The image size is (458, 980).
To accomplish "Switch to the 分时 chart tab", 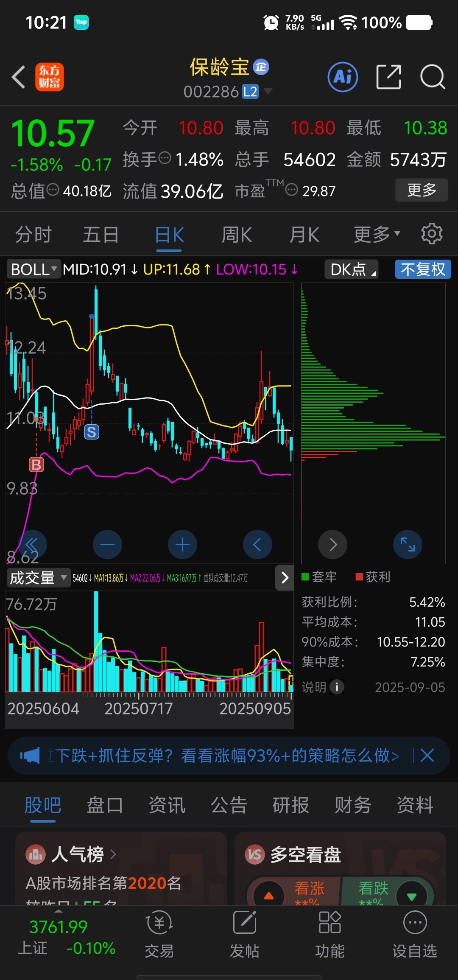I will pyautogui.click(x=33, y=235).
